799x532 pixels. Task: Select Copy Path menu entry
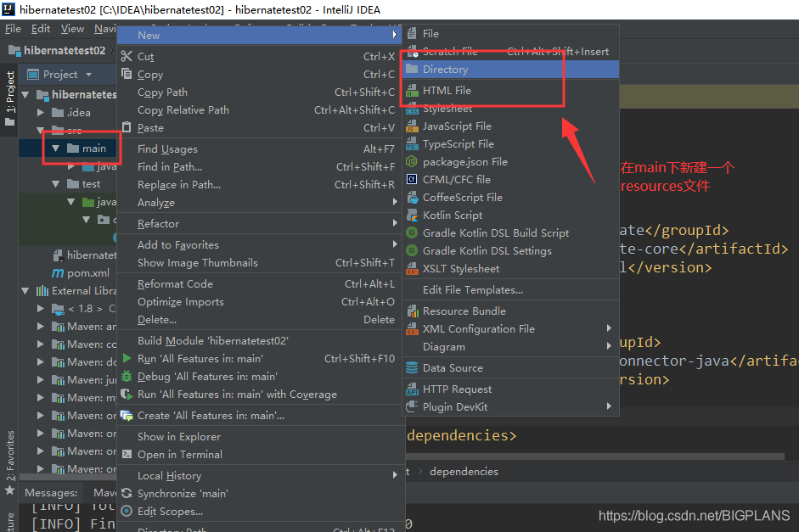(x=261, y=92)
